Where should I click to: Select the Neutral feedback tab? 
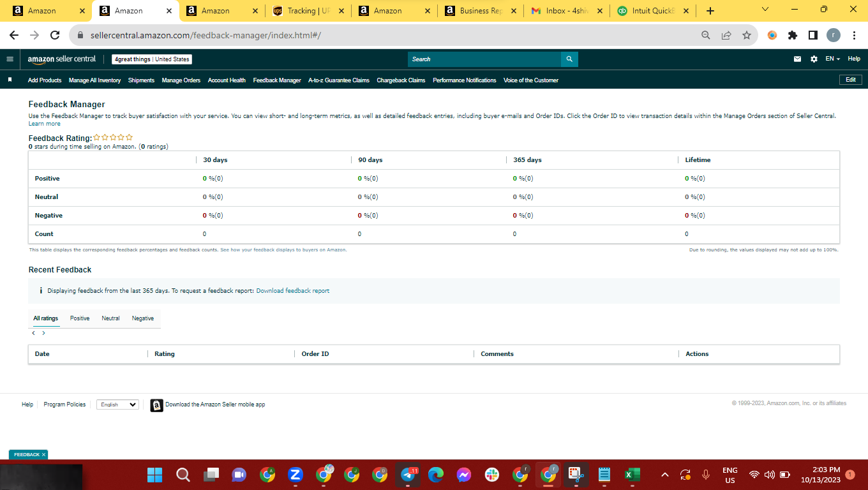coord(110,318)
